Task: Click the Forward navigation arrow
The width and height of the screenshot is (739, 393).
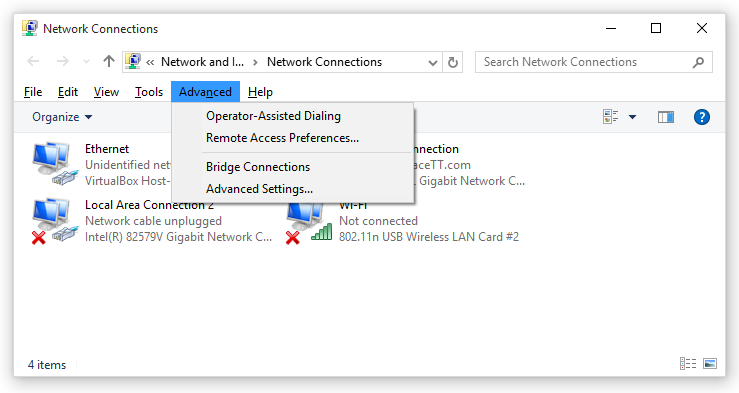Action: (62, 61)
